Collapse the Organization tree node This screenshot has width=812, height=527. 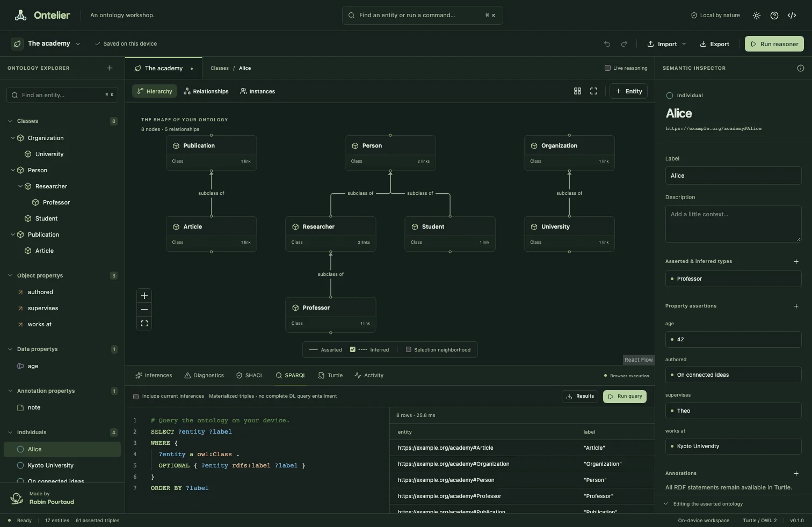click(13, 138)
